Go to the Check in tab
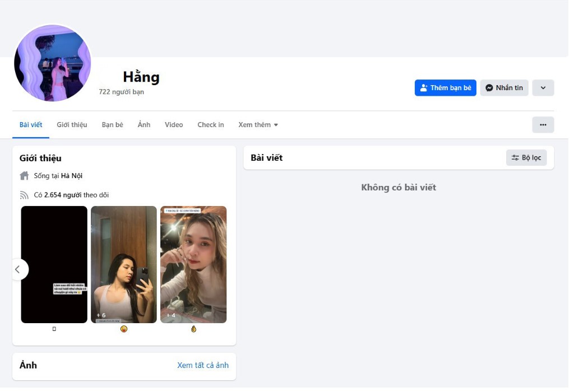570x392 pixels. 211,125
